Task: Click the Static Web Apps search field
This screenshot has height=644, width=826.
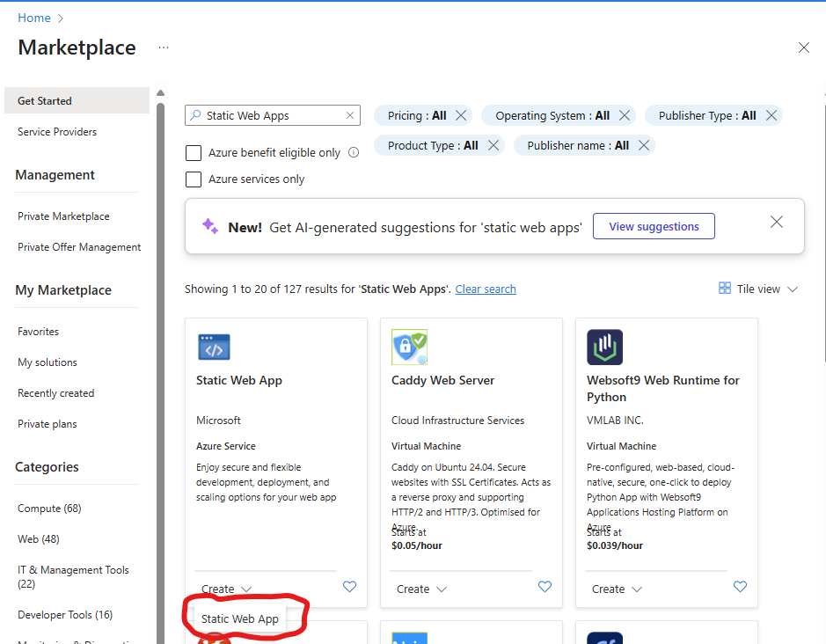Action: coord(271,115)
